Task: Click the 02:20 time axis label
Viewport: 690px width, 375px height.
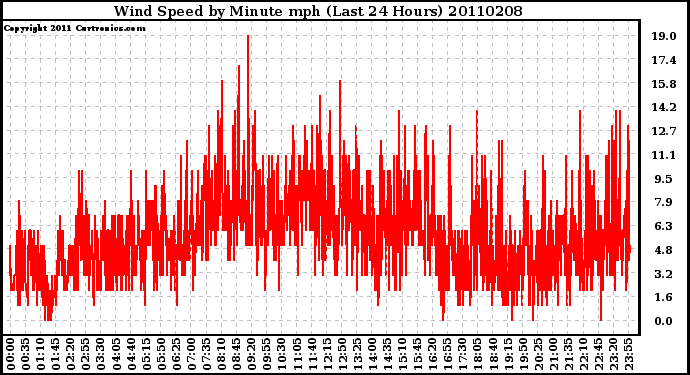Action: coord(71,354)
